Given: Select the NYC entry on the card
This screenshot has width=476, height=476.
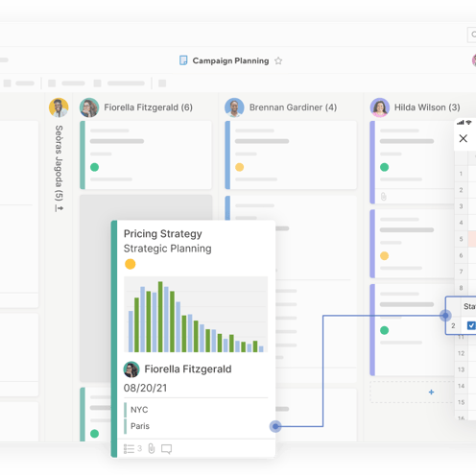Looking at the screenshot, I should click(139, 410).
